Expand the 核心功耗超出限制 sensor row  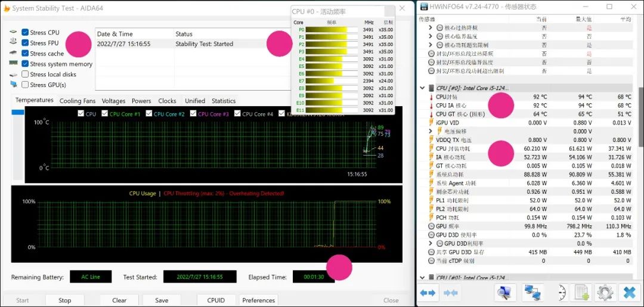(x=431, y=45)
